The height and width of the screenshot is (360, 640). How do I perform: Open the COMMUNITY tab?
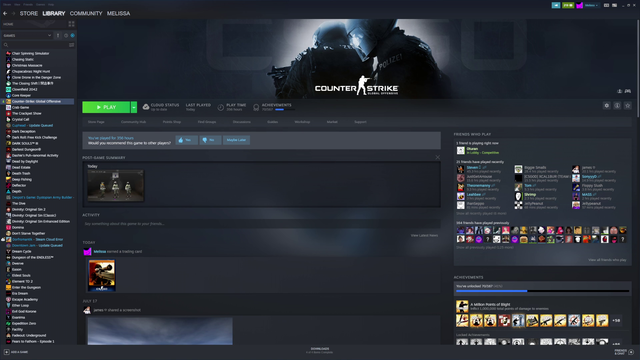click(x=86, y=13)
